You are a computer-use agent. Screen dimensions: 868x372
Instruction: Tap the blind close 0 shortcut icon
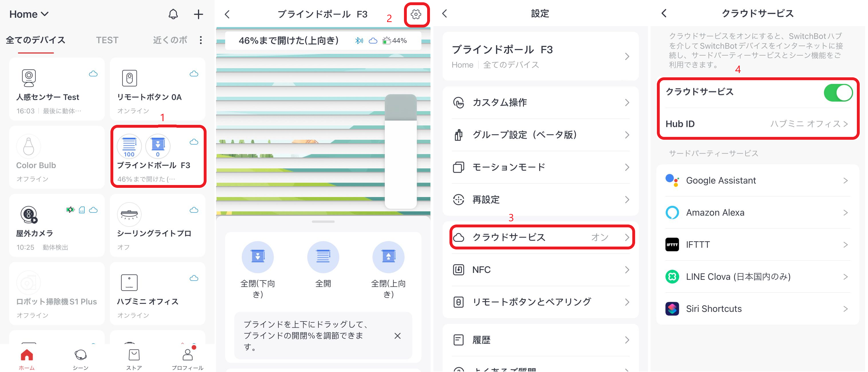point(158,146)
